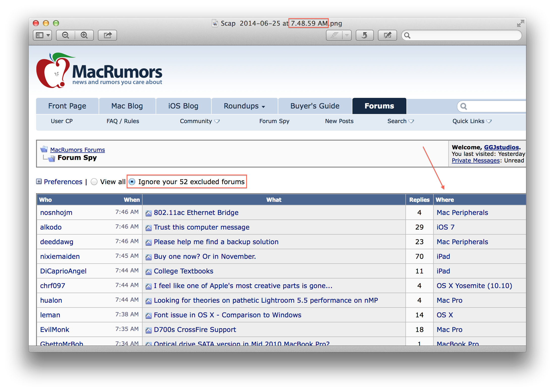Open the Buyer's Guide tab
The height and width of the screenshot is (392, 555).
pos(315,106)
